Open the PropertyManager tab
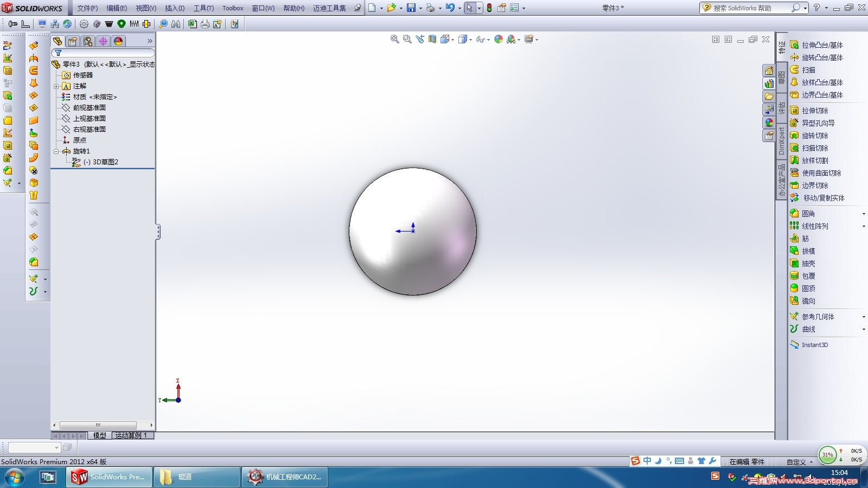This screenshot has height=488, width=868. (73, 41)
